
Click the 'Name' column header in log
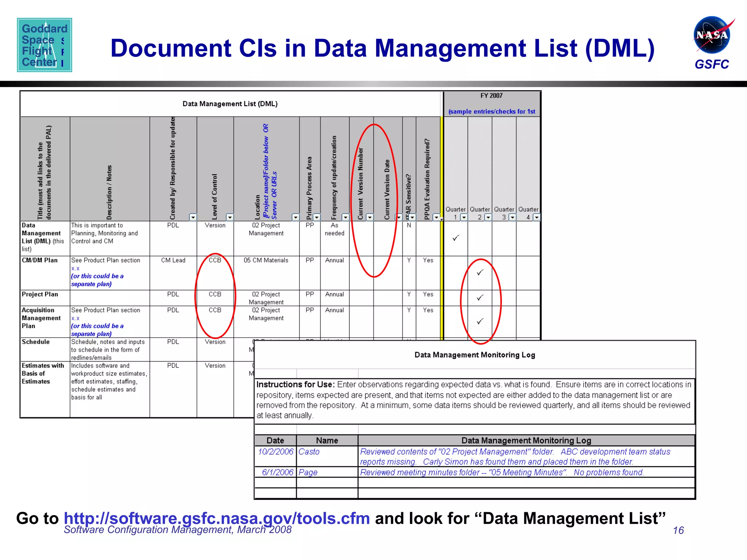327,440
